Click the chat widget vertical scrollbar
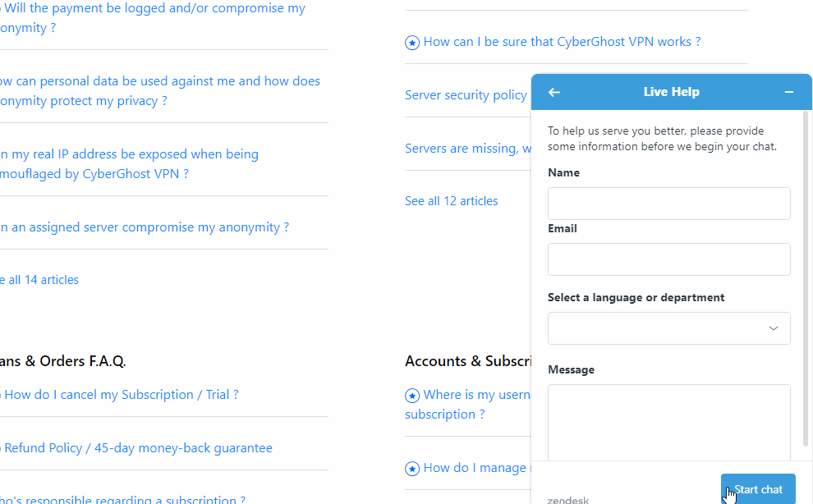The image size is (813, 504). (x=806, y=278)
